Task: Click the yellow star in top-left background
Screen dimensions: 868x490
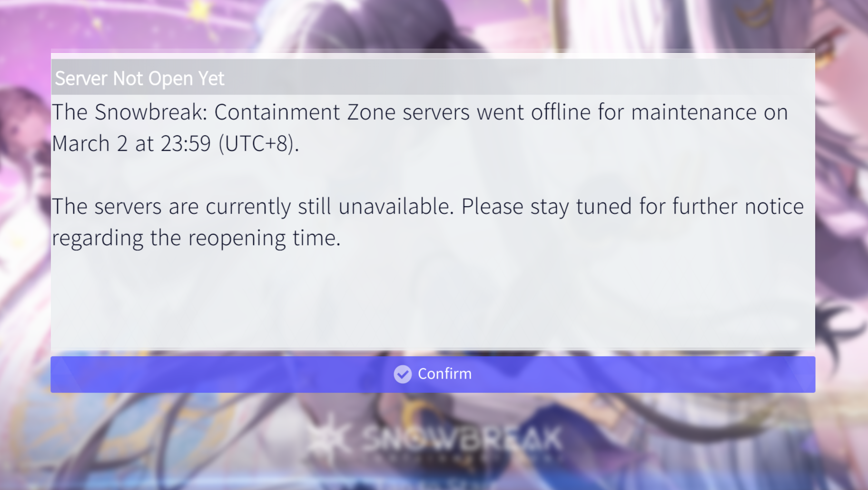Action: click(x=199, y=10)
